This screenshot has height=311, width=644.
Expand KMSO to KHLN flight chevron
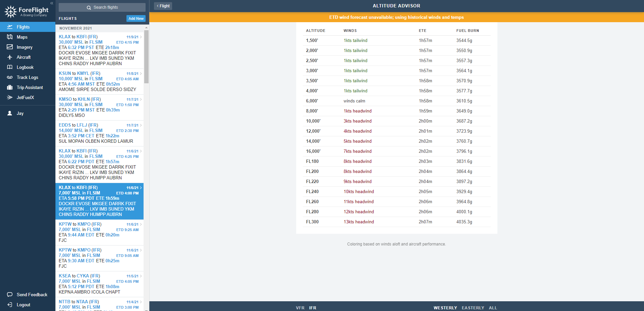141,99
